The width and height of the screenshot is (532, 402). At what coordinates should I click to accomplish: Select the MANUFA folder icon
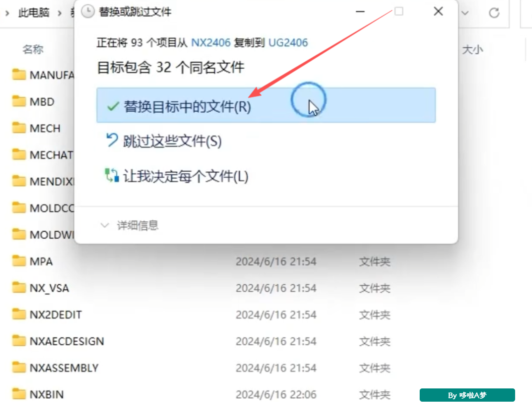pyautogui.click(x=19, y=74)
